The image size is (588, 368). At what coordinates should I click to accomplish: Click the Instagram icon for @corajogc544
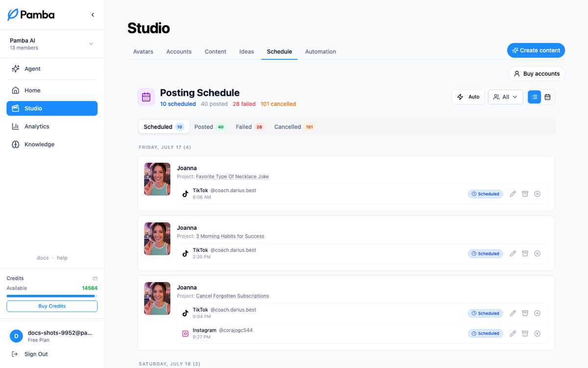[185, 334]
